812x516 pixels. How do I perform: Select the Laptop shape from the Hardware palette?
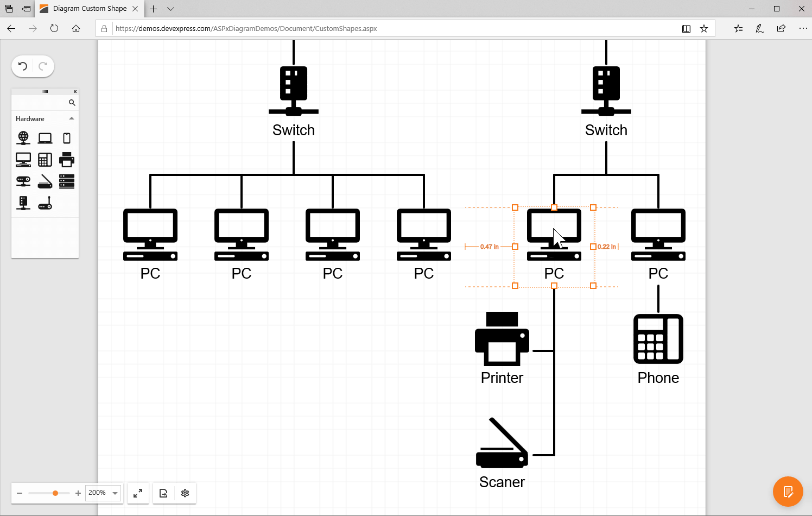[45, 137]
